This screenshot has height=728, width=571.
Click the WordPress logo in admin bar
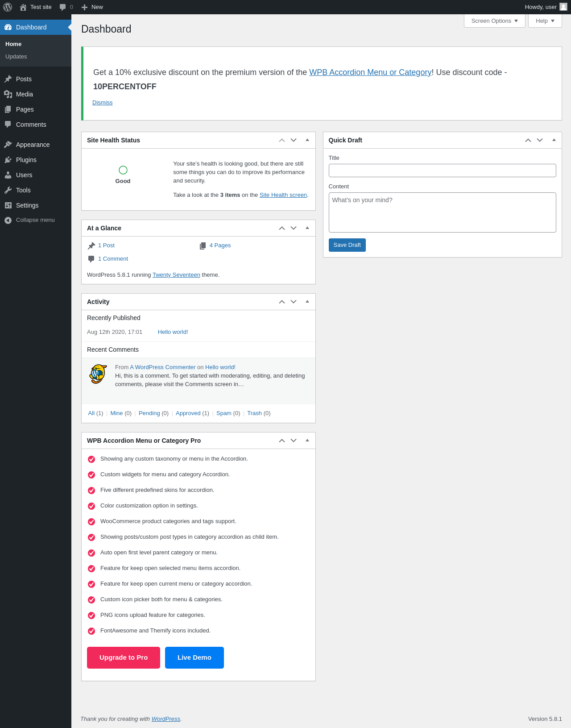click(x=8, y=7)
